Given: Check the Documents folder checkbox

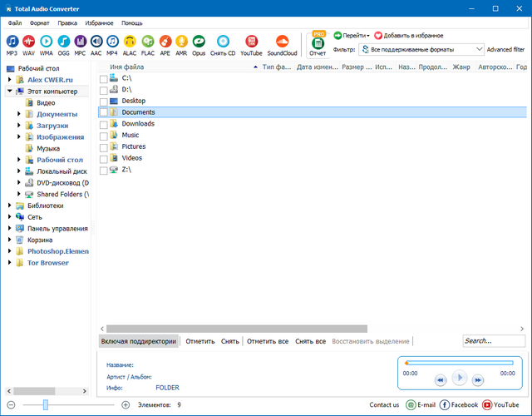Looking at the screenshot, I should coord(103,112).
